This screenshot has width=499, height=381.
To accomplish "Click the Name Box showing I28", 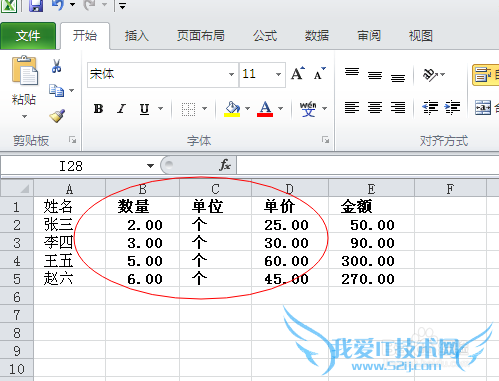I will pyautogui.click(x=71, y=166).
